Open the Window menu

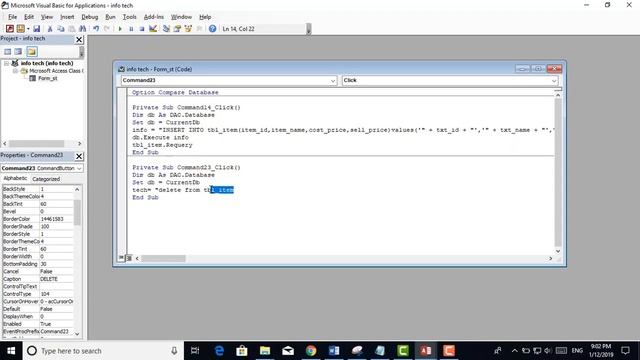pos(181,17)
